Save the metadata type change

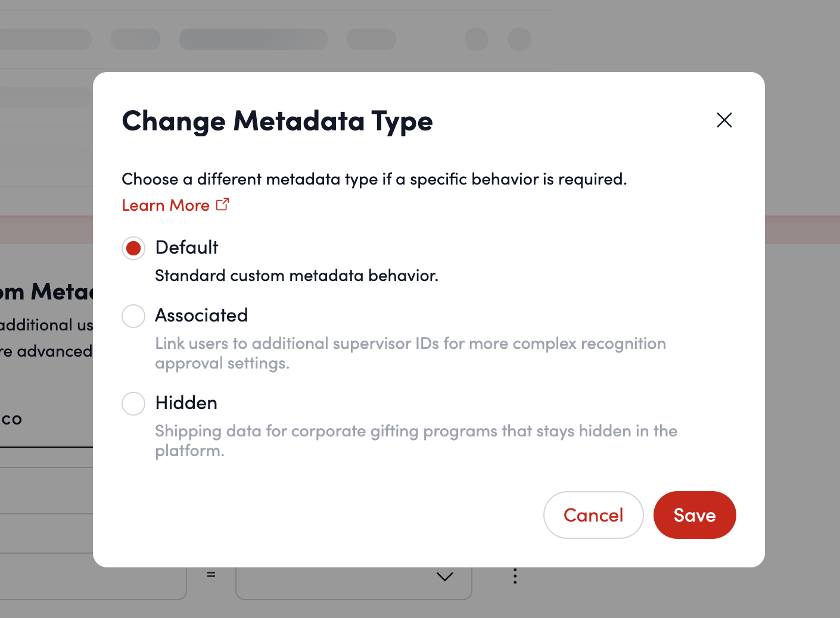tap(694, 515)
